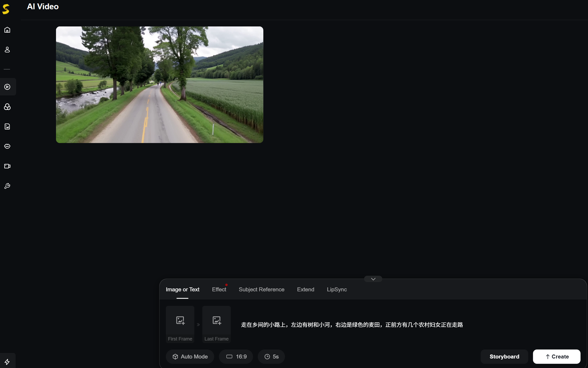588x368 pixels.
Task: Collapse the prompt panel with chevron
Action: point(373,279)
